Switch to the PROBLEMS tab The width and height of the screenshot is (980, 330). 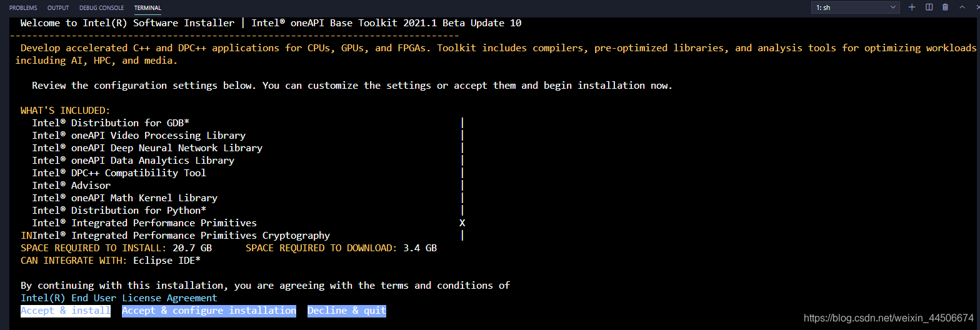22,8
